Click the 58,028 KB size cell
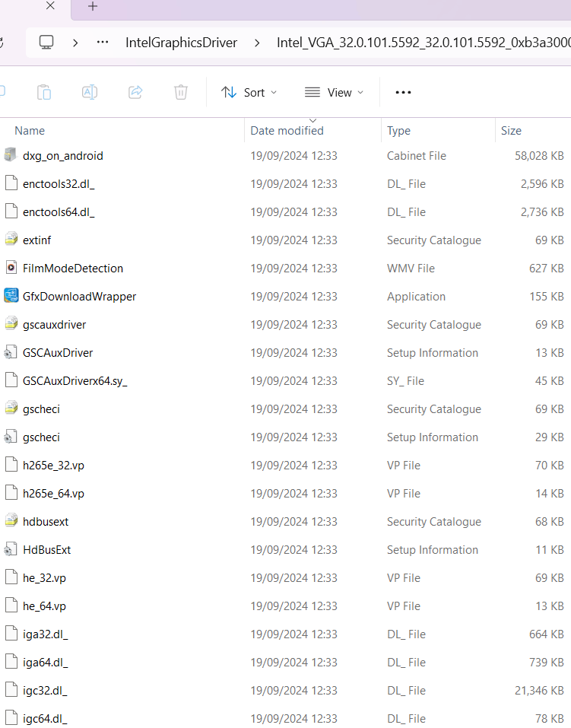This screenshot has height=728, width=571. point(539,155)
